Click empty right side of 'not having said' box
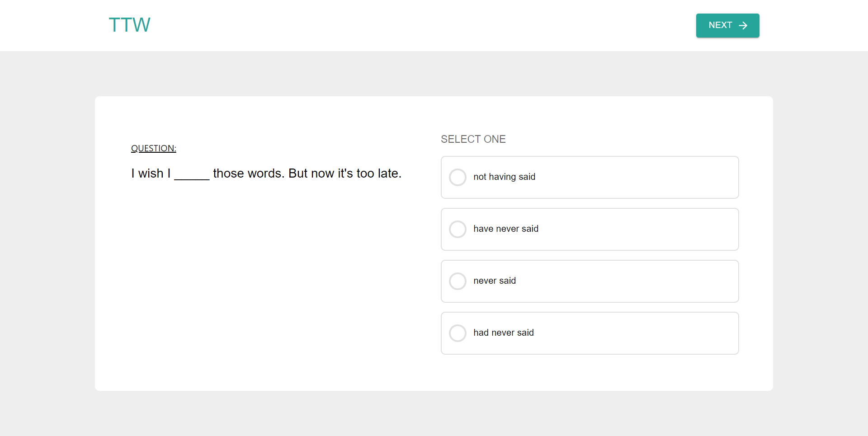The width and height of the screenshot is (868, 436). 656,177
